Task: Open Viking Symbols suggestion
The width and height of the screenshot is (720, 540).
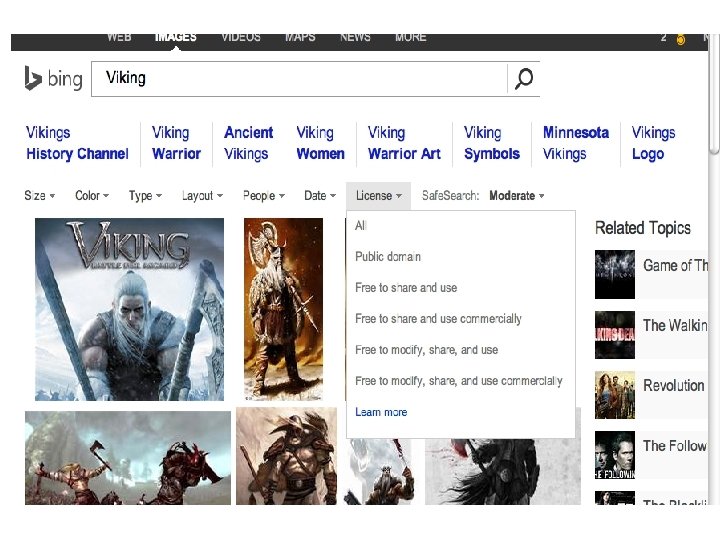Action: [492, 143]
